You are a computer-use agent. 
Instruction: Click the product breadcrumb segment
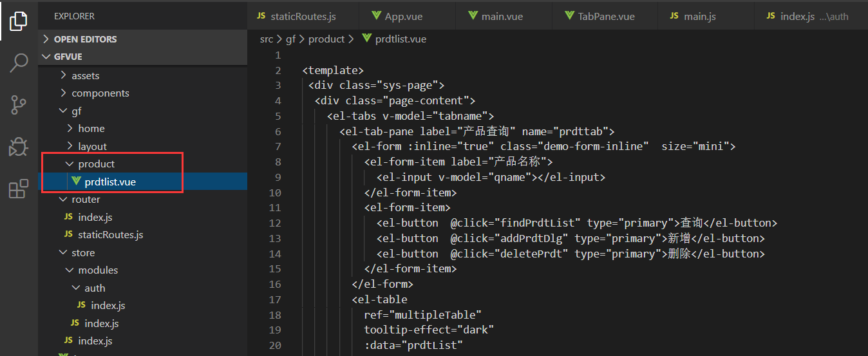tap(326, 39)
